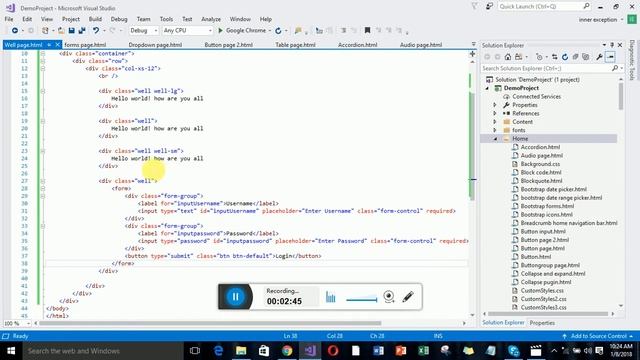The height and width of the screenshot is (360, 640).
Task: Open the browser target dropdown arrow
Action: tap(270, 31)
